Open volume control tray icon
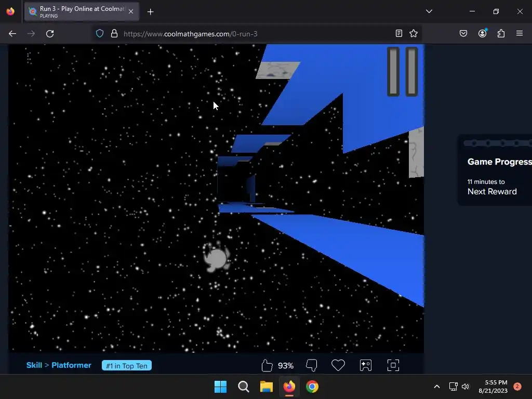The width and height of the screenshot is (532, 399). click(465, 387)
